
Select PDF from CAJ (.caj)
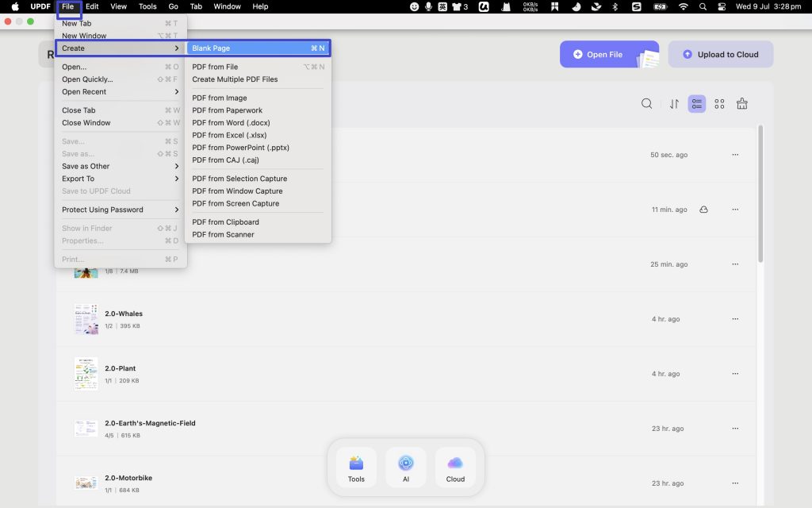point(258,160)
